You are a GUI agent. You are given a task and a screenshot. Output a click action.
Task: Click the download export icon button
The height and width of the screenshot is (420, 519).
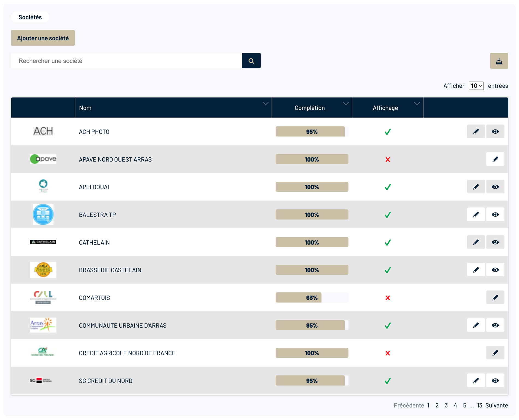click(499, 61)
